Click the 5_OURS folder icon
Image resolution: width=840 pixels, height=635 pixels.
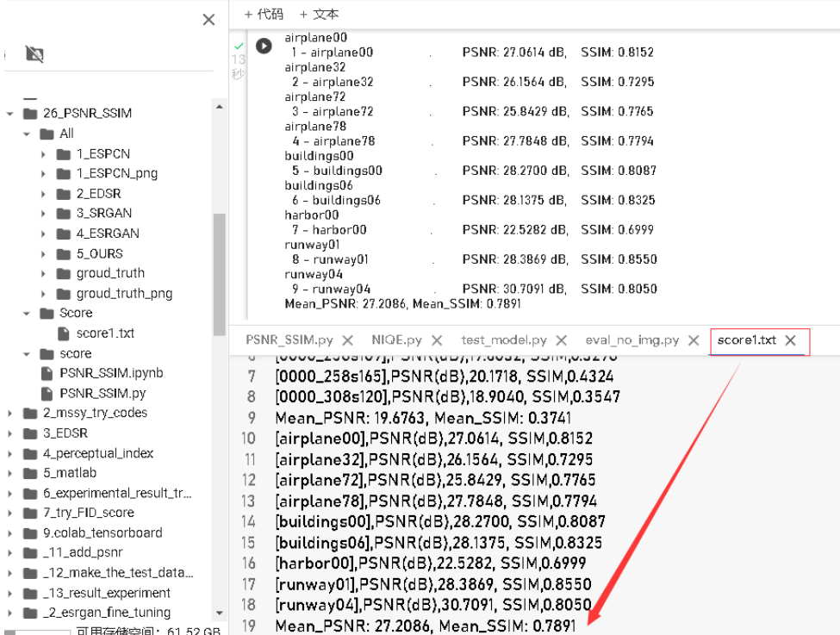[64, 254]
